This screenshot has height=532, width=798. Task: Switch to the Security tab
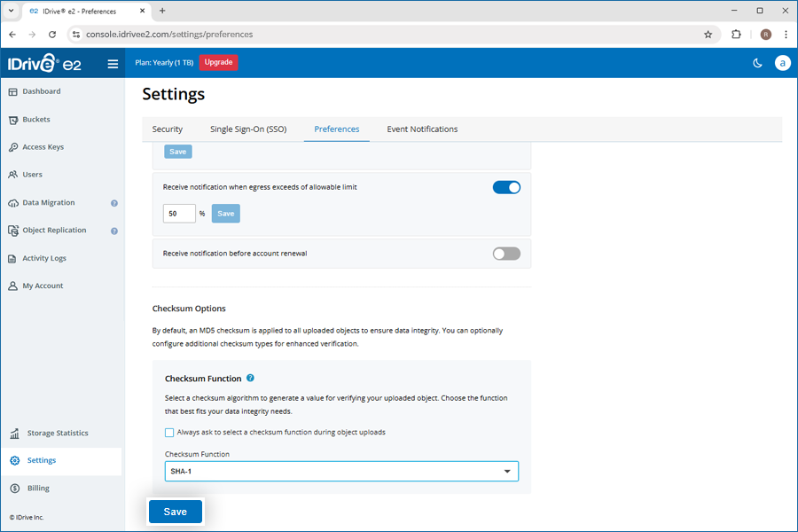click(167, 129)
